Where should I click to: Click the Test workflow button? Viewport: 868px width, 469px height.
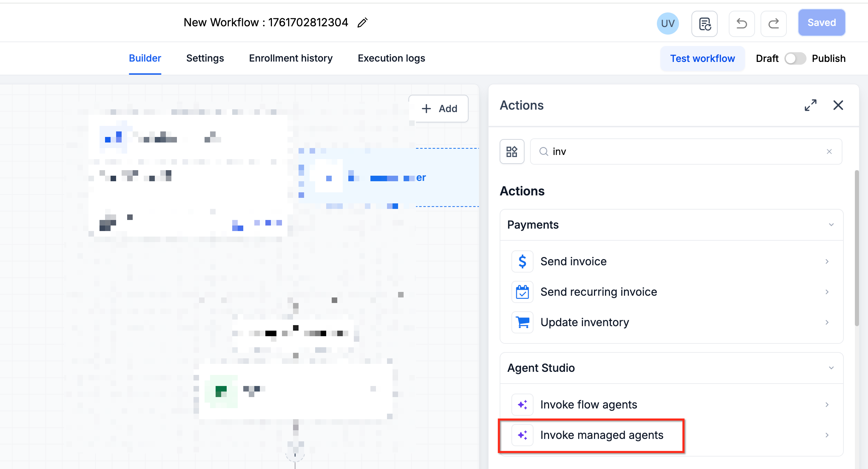[702, 58]
